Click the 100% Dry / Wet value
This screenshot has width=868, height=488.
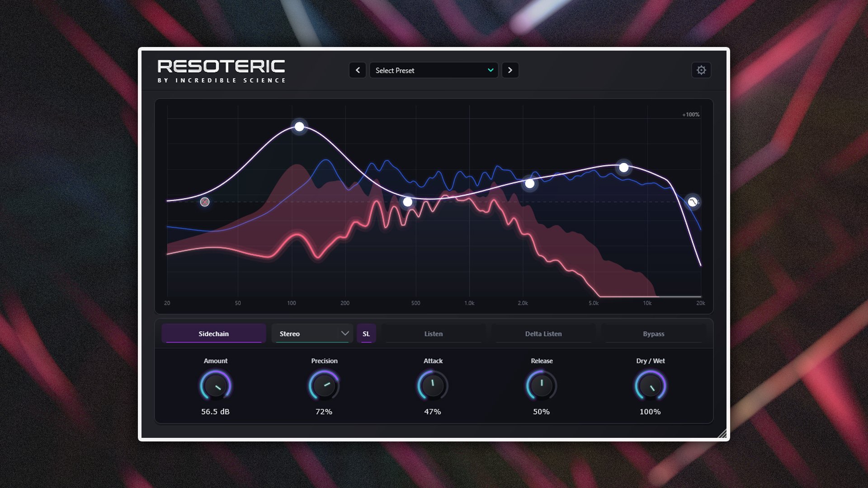tap(650, 412)
